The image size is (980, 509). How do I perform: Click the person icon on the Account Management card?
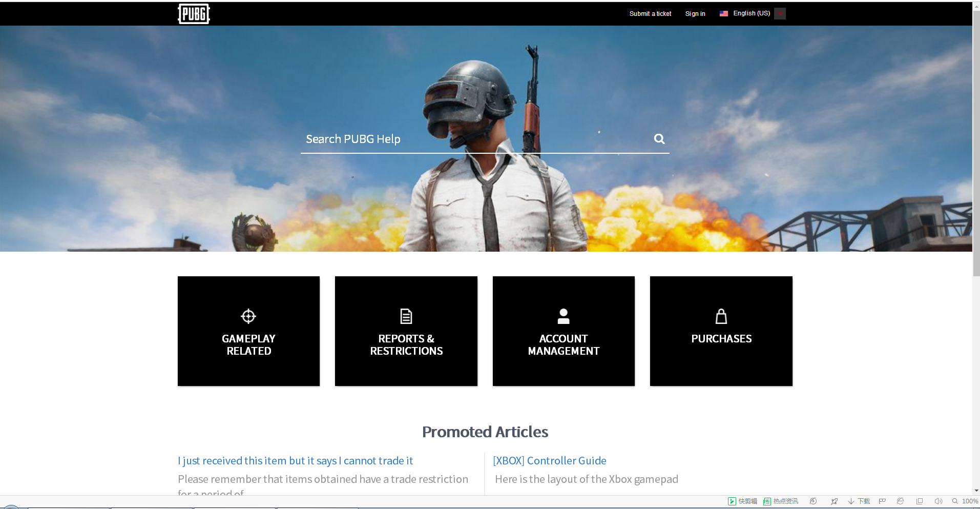click(x=564, y=316)
